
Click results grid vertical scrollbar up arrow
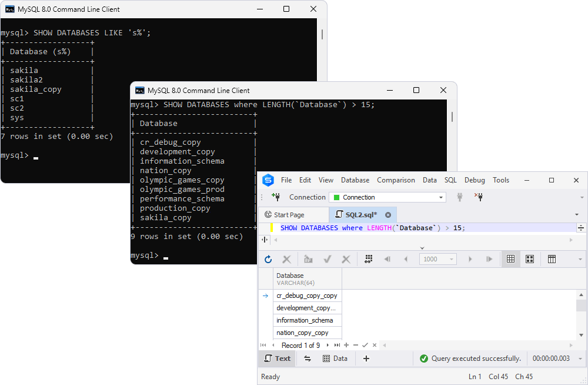(582, 295)
